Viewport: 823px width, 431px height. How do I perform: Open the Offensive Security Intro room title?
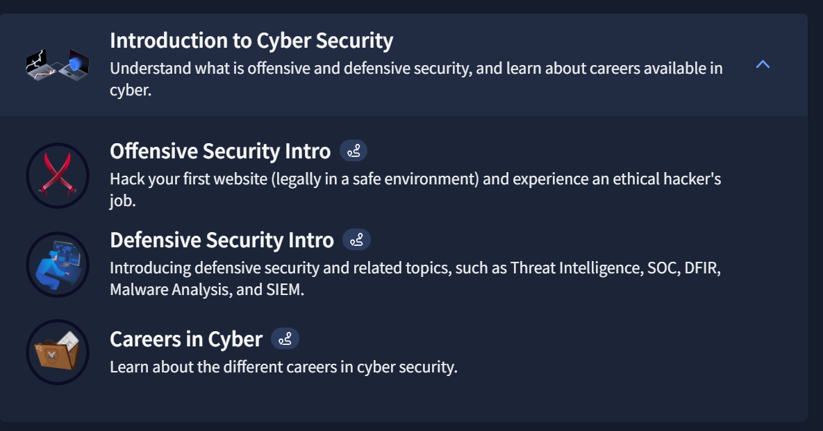[220, 151]
